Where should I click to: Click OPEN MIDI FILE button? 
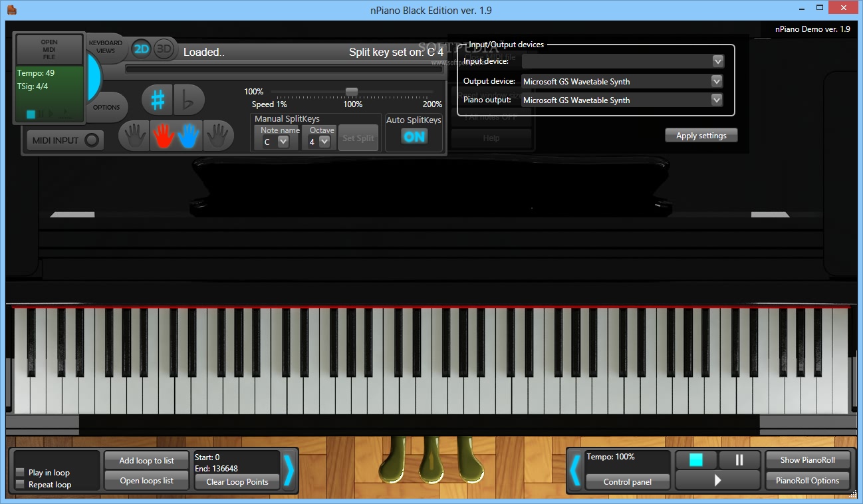(x=49, y=50)
